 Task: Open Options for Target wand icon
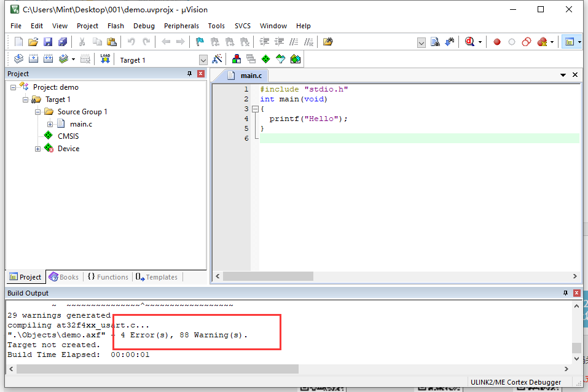[217, 59]
